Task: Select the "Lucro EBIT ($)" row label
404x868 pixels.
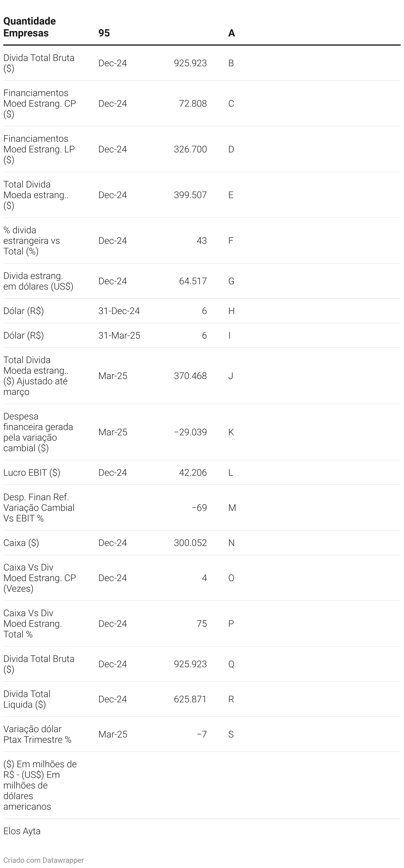Action: tap(32, 472)
